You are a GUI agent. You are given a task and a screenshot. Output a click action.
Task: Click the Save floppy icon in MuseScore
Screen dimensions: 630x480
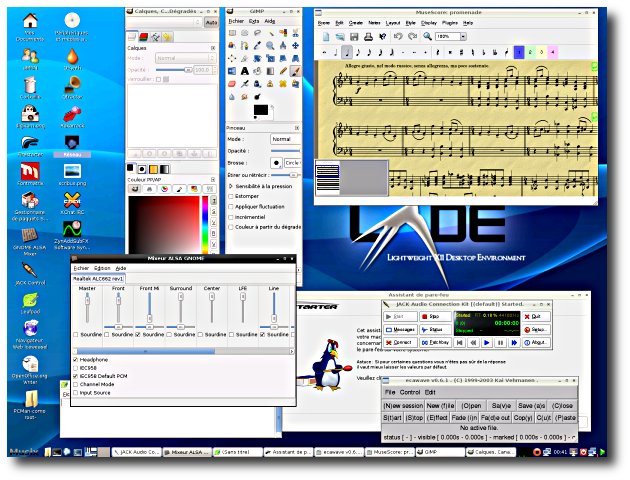[354, 37]
